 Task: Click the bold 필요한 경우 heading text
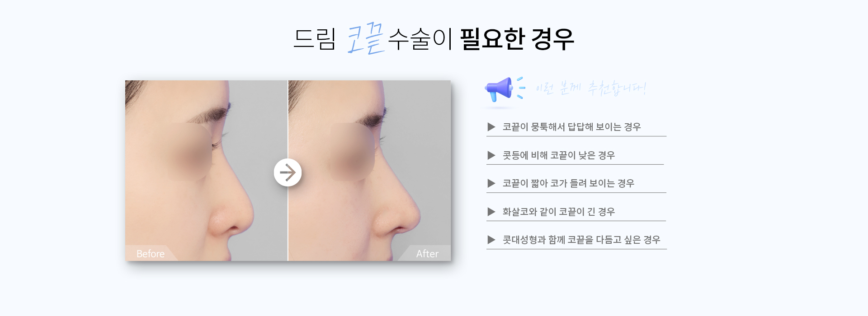[517, 39]
